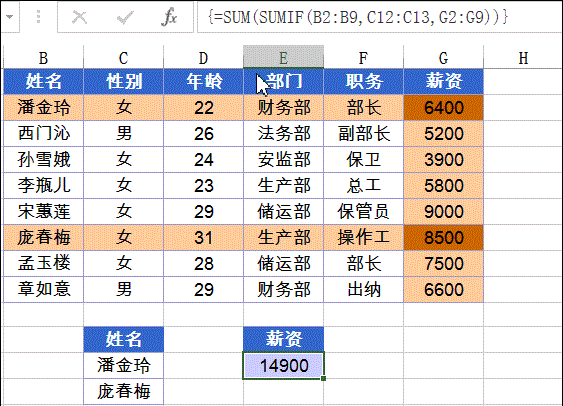This screenshot has width=563, height=406.
Task: Click the 薪资 header cell in column G
Action: pos(443,81)
